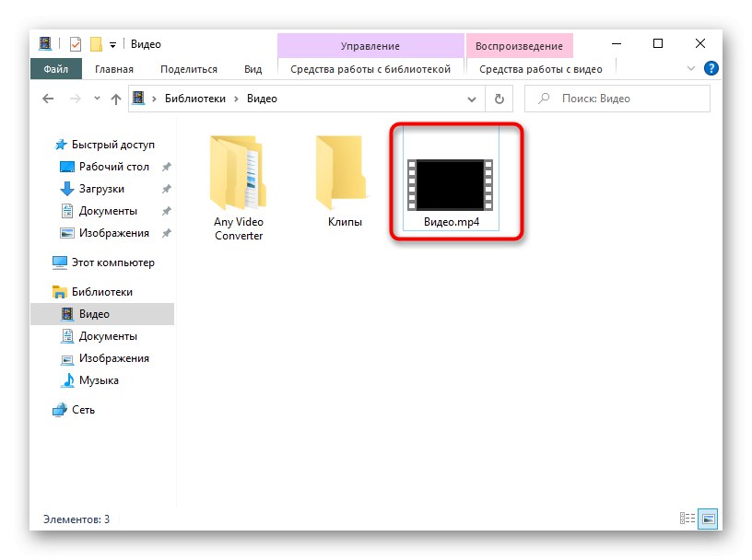This screenshot has height=560, width=752.
Task: Refresh the current folder view
Action: 498,99
